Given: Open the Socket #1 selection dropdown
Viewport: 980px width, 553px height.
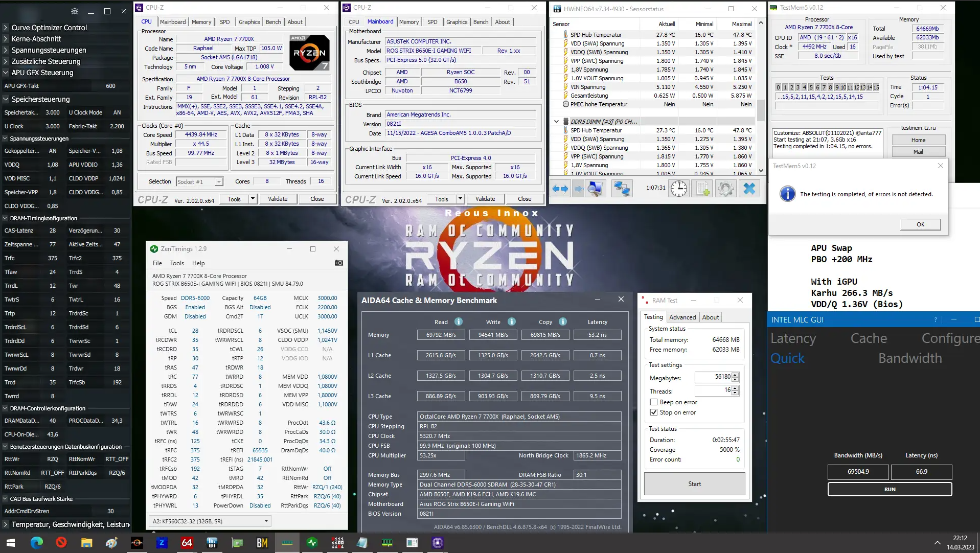Looking at the screenshot, I should pyautogui.click(x=199, y=181).
